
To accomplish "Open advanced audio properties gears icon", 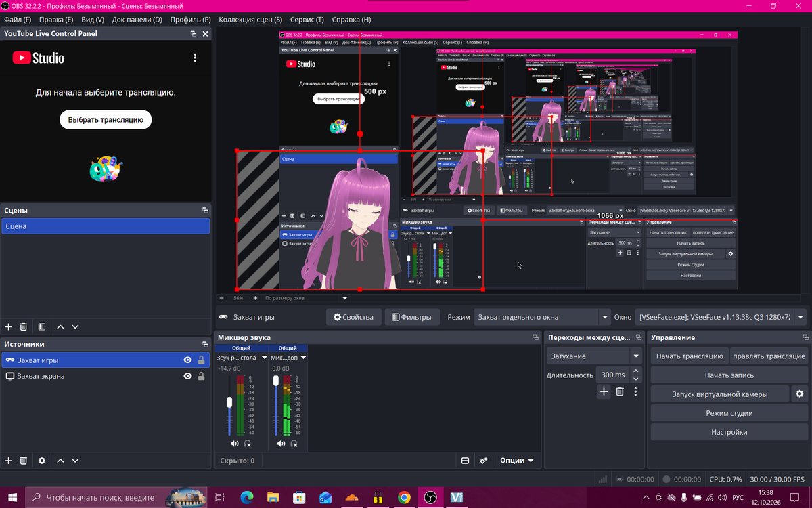I will click(x=484, y=461).
